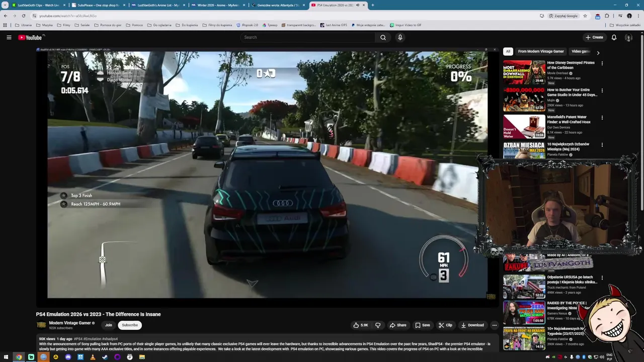This screenshot has width=644, height=362.
Task: Open the Filmy bookmarks folder
Action: [64, 25]
